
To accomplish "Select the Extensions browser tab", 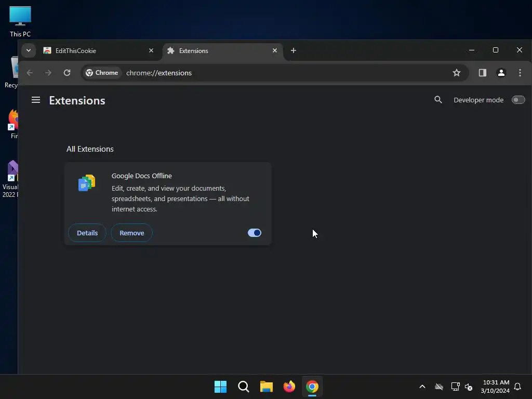I will 222,50.
